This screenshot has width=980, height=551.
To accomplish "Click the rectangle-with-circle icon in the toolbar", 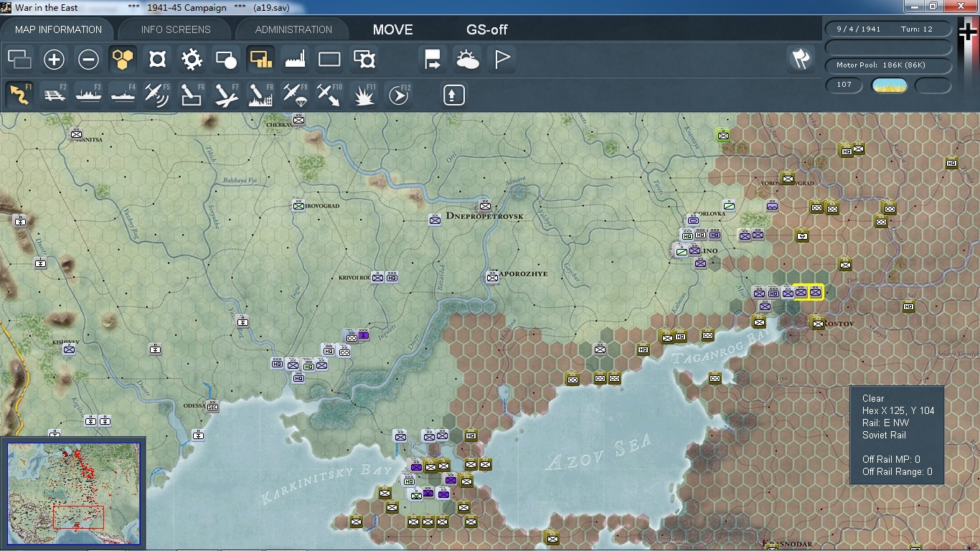I will point(226,60).
